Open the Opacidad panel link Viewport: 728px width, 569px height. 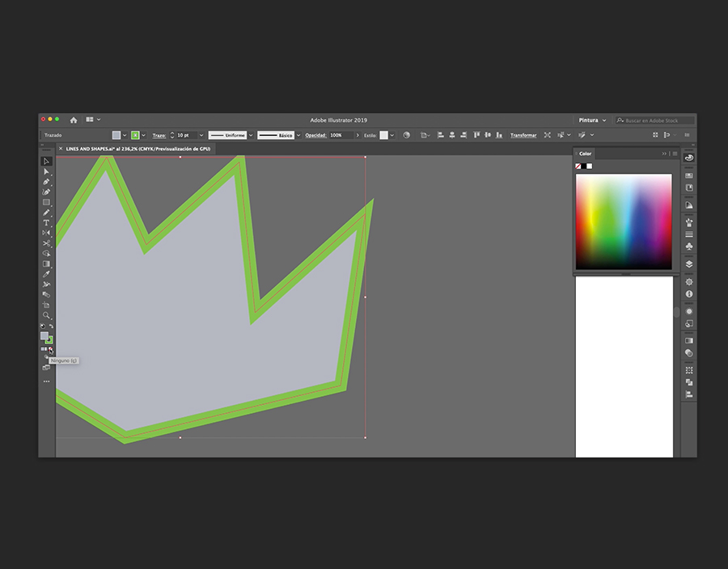click(315, 136)
